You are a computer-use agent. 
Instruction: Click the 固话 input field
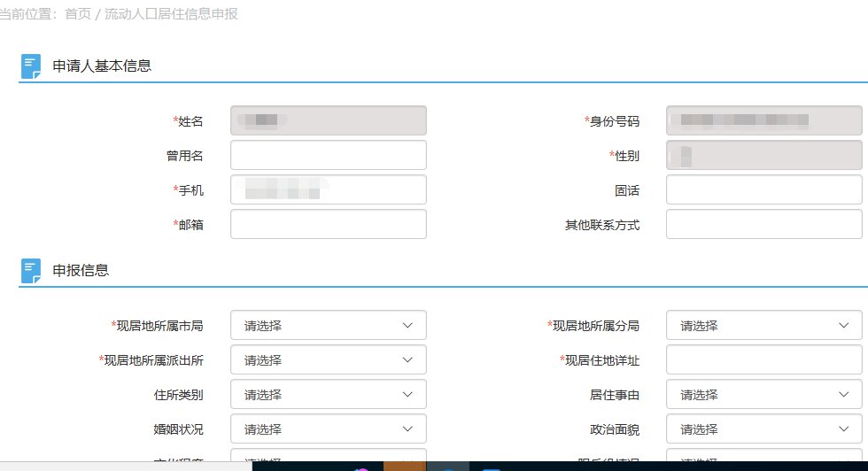(763, 190)
